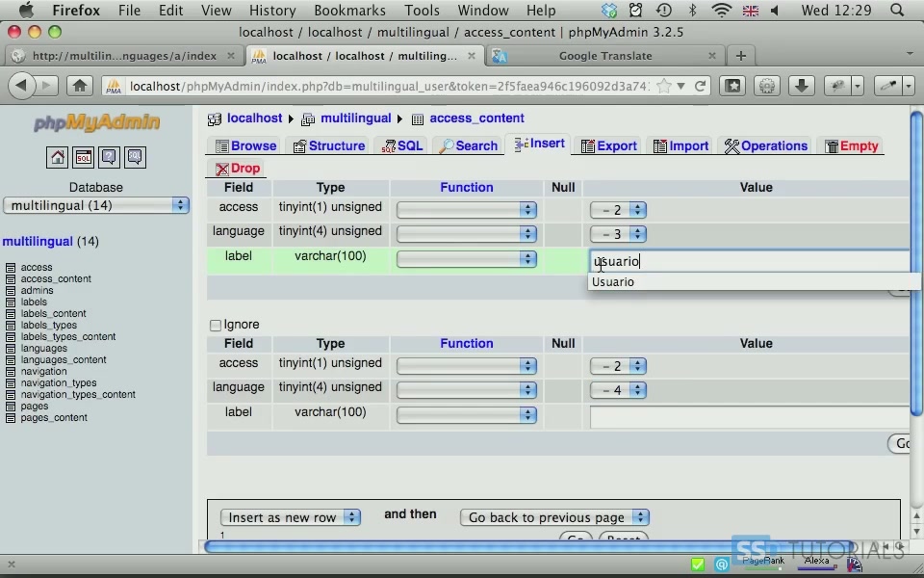Click the Firefox Forward arrow button
This screenshot has width=924, height=578.
47,86
